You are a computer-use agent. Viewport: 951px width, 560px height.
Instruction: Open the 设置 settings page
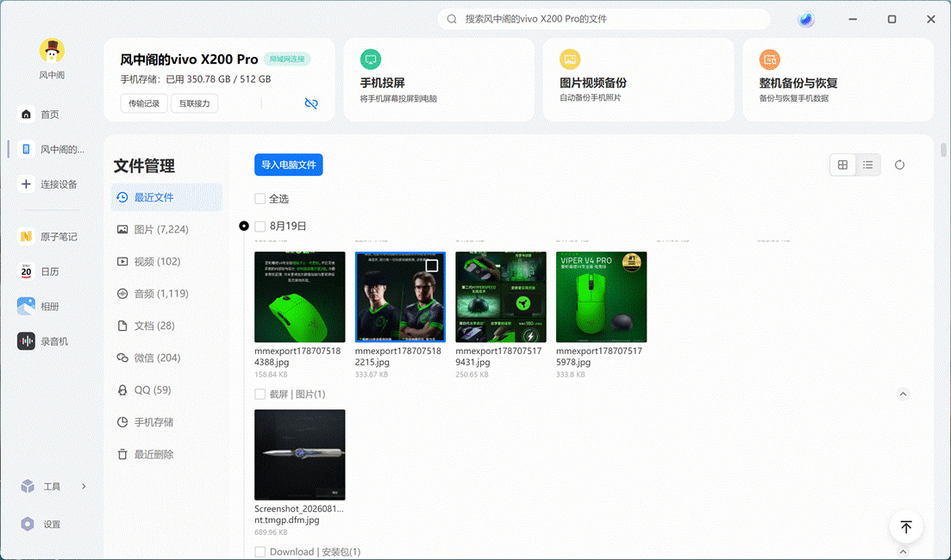(41, 524)
